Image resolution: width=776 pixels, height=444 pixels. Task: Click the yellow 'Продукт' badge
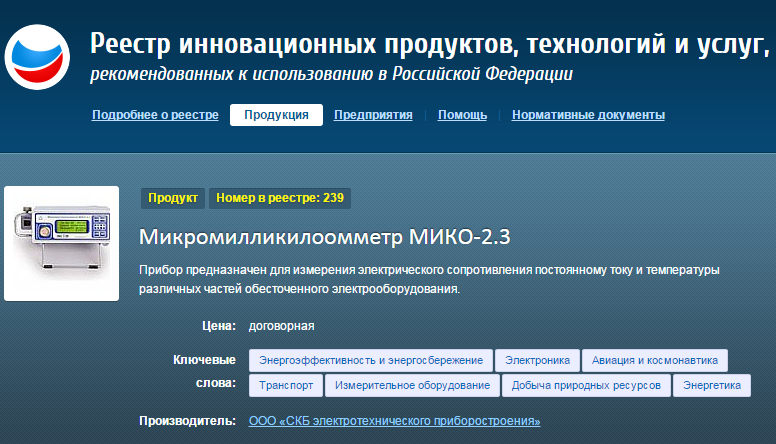(x=173, y=198)
